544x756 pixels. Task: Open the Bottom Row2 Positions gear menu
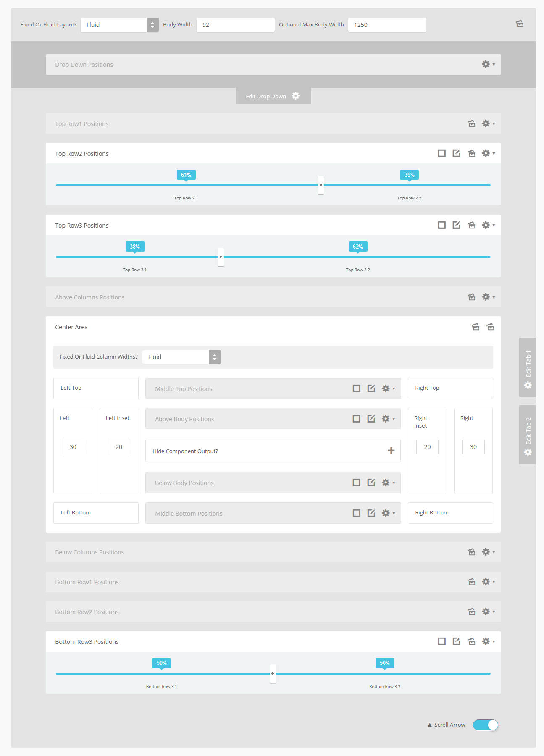(488, 612)
